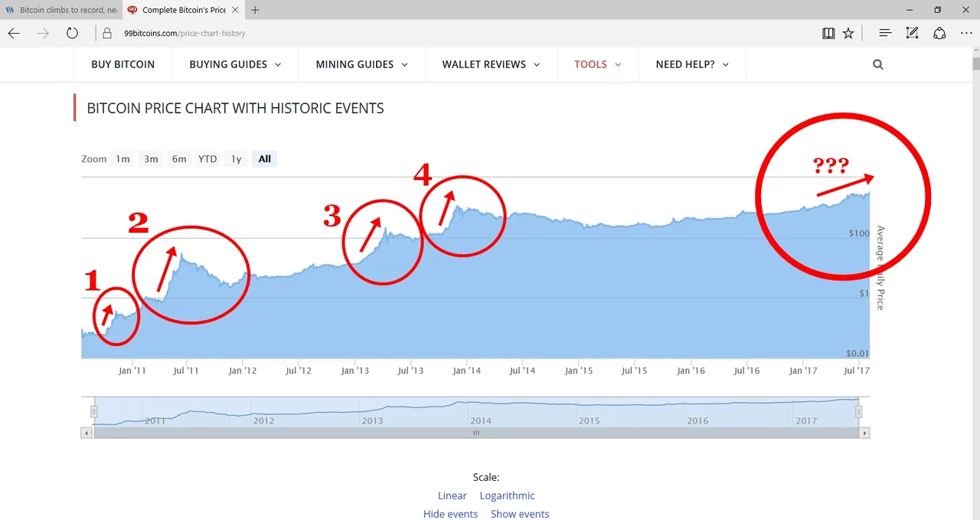
Task: Open the Share bell-shaped icon
Action: pos(939,33)
